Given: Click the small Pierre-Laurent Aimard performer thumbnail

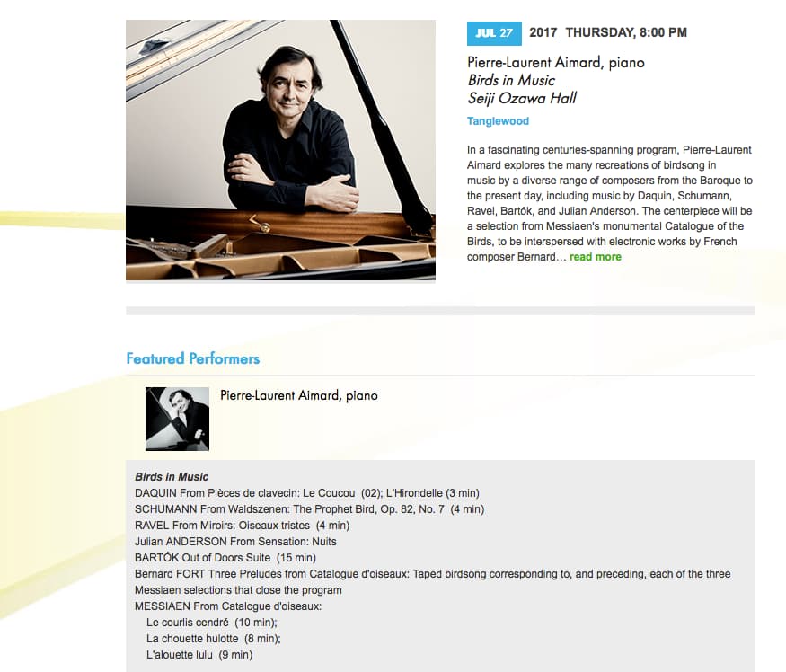Looking at the screenshot, I should pyautogui.click(x=177, y=419).
